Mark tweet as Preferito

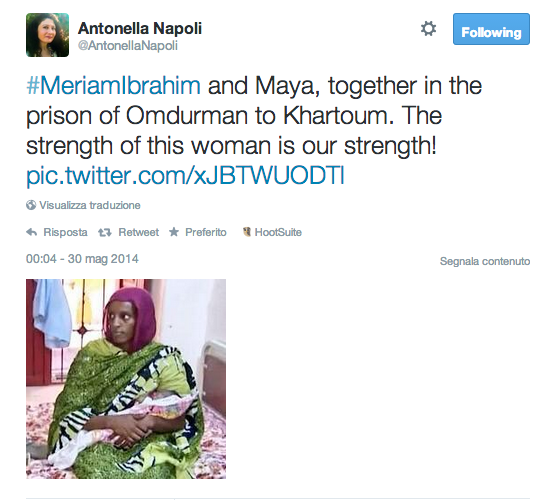click(206, 232)
